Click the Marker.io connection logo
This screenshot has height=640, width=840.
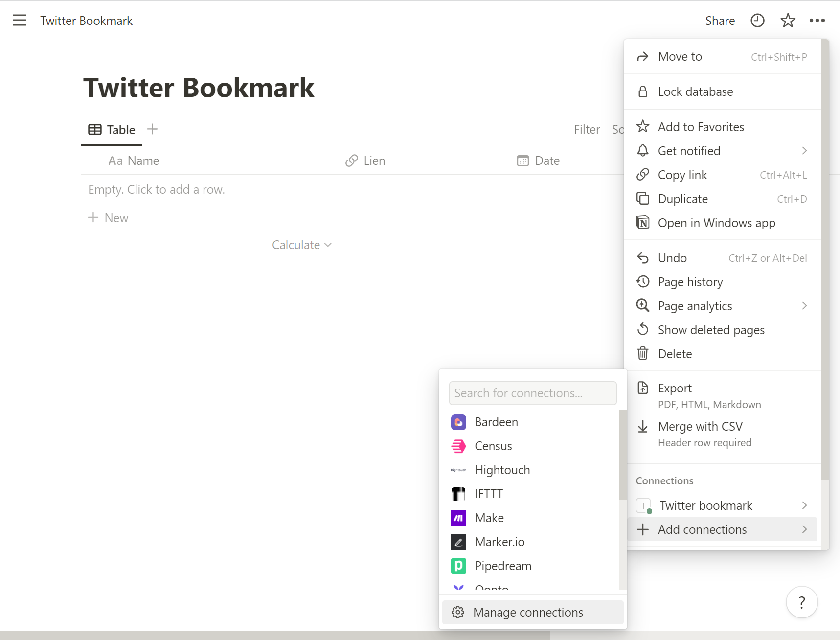[458, 542]
